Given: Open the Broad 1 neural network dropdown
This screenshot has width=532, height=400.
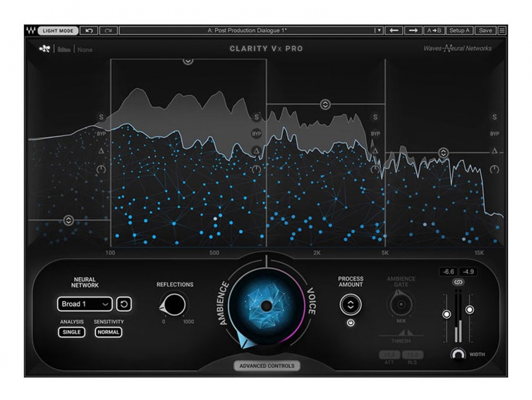Looking at the screenshot, I should click(x=85, y=304).
